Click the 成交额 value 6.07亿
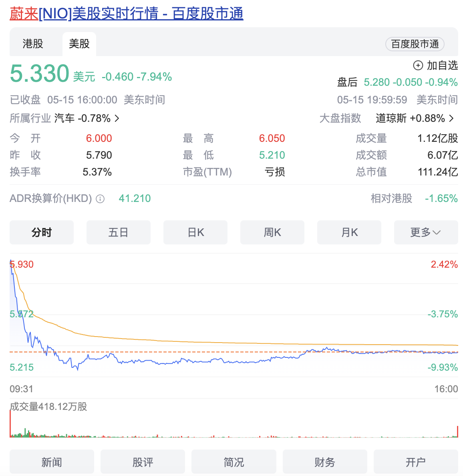Viewport: 463px width, 476px height. (x=443, y=155)
